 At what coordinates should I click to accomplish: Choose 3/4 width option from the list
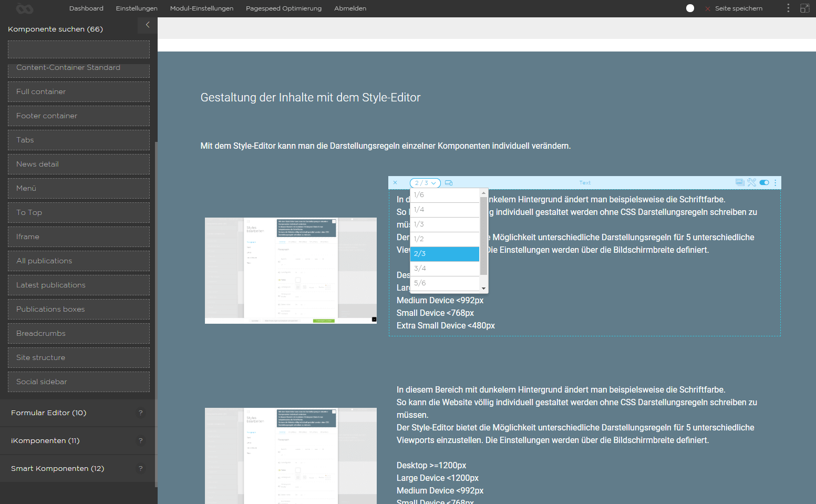(x=445, y=269)
